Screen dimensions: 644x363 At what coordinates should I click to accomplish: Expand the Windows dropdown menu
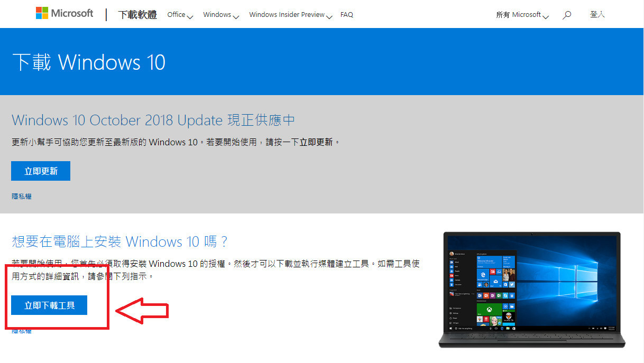coord(221,15)
